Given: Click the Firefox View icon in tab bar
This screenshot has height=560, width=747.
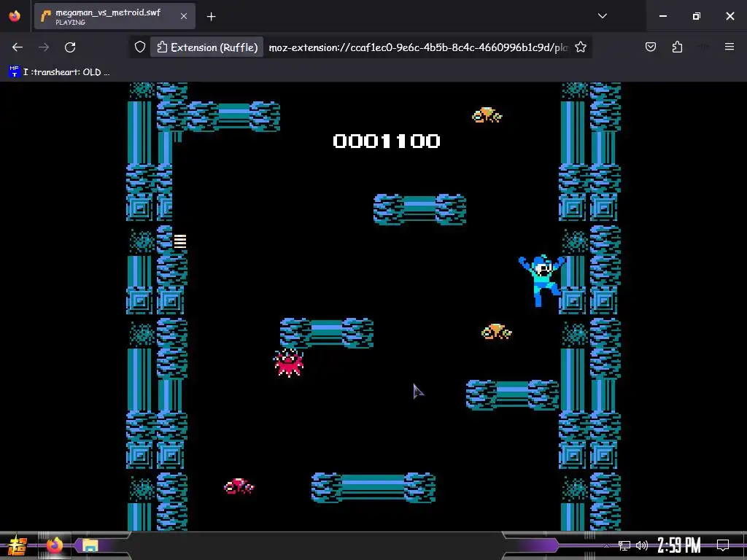Looking at the screenshot, I should [15, 16].
